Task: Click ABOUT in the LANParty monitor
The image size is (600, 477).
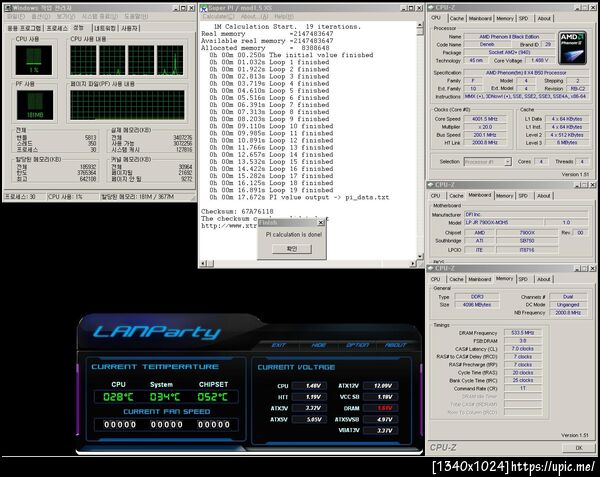Action: pos(396,345)
